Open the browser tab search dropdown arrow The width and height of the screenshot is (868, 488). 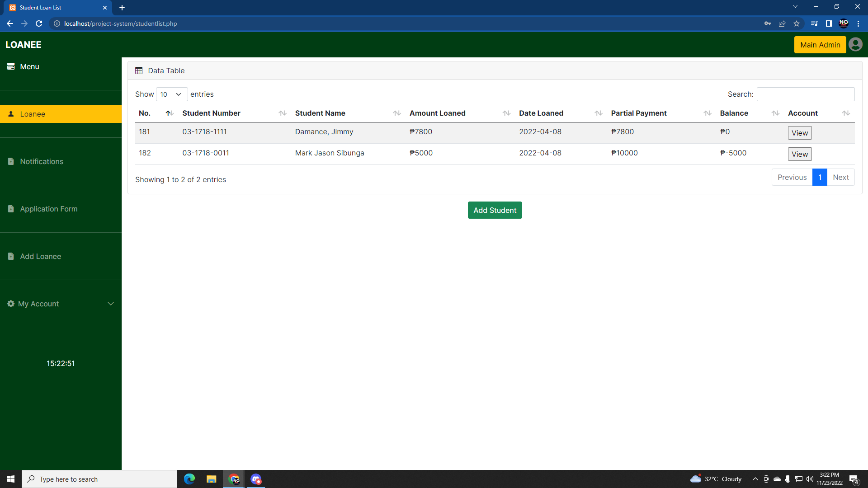[795, 6]
